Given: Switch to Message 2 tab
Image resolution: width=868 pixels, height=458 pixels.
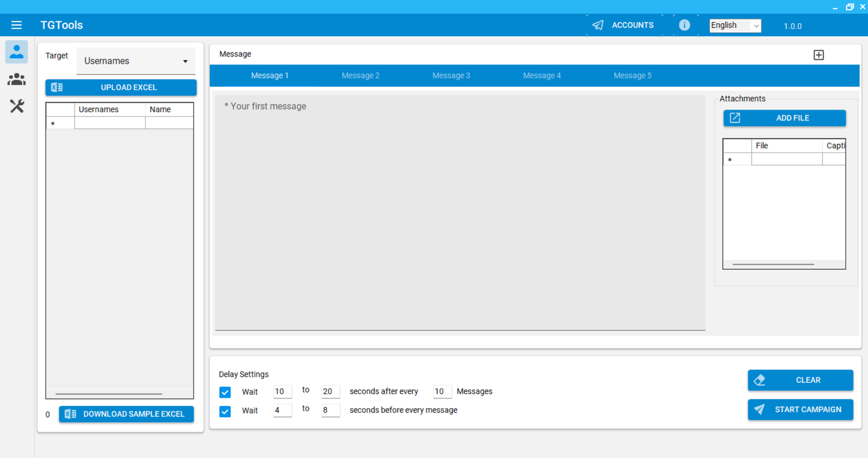Looking at the screenshot, I should (x=361, y=75).
